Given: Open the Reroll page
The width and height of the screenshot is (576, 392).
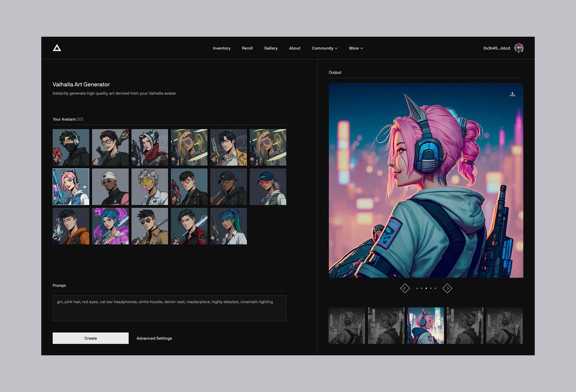Looking at the screenshot, I should (x=247, y=48).
